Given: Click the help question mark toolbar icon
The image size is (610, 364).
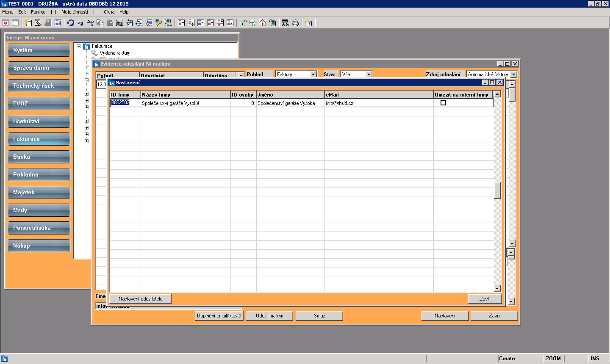Looking at the screenshot, I should coord(309,23).
